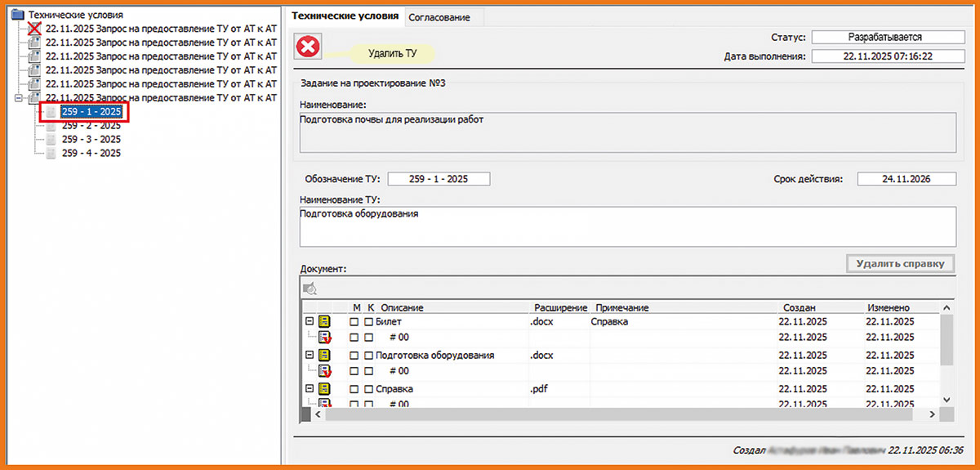This screenshot has width=980, height=470.
Task: Toggle the М checkbox for Билет
Action: coord(354,322)
